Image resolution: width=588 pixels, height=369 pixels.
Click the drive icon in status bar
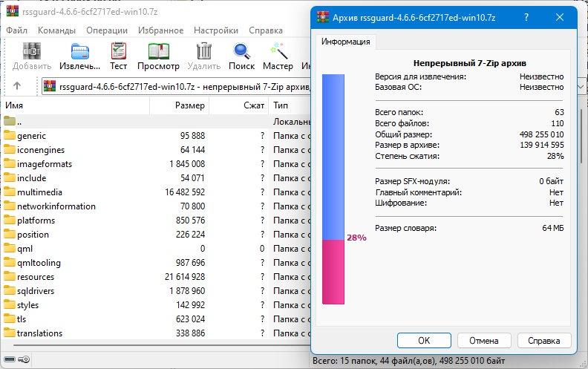click(x=10, y=359)
